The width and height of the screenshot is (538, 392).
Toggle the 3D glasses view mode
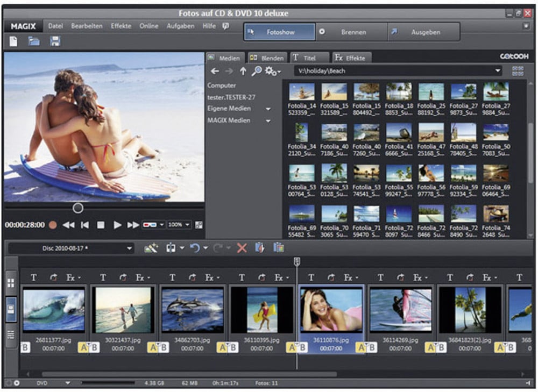tap(149, 225)
